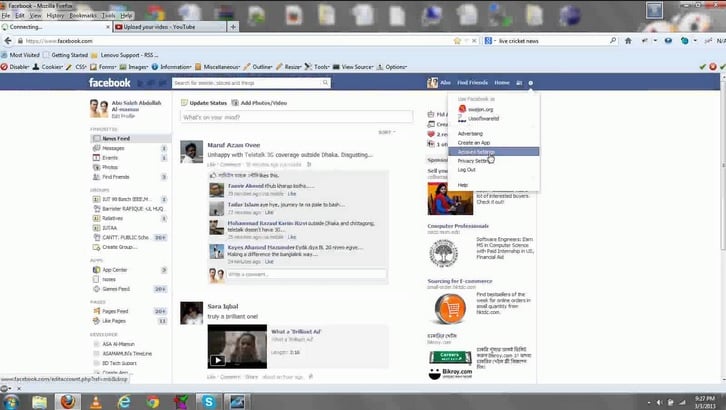Screen dimensions: 726x410
Task: Click Find Friends in the blue header
Action: point(472,83)
